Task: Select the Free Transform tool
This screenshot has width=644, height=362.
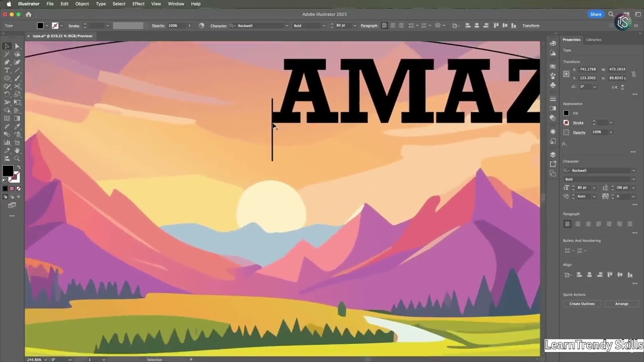Action: click(17, 103)
